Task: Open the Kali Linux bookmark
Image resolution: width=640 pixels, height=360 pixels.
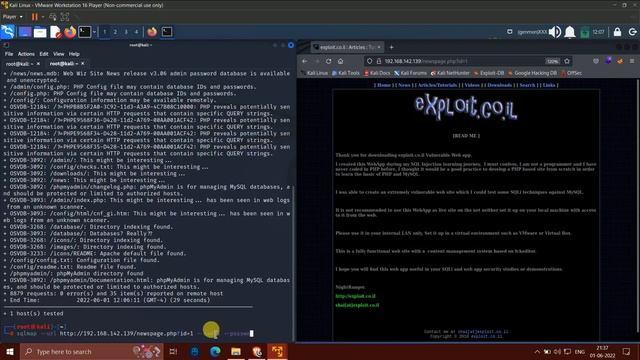Action: coord(314,73)
